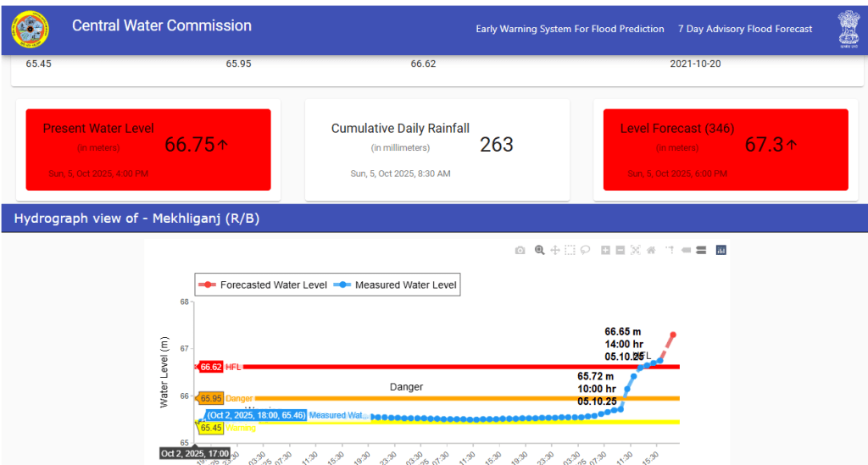This screenshot has width=868, height=465.
Task: Choose the Lasso Select tool
Action: tap(585, 250)
